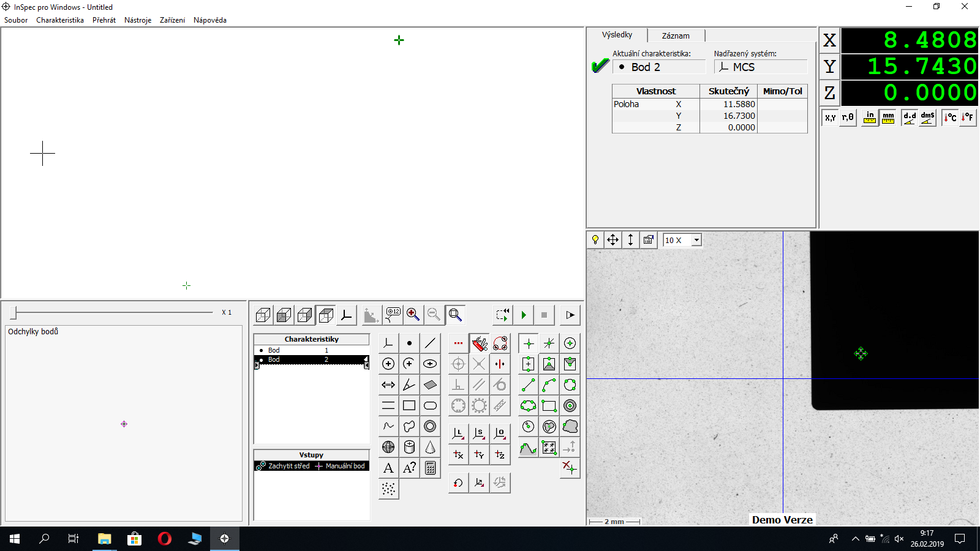
Task: Expand the 10 X magnification dropdown
Action: click(696, 241)
